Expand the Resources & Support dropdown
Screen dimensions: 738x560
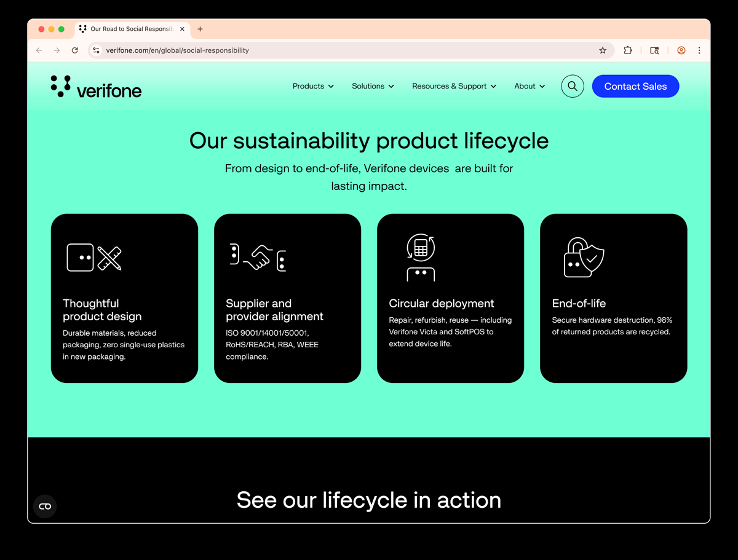click(x=453, y=86)
